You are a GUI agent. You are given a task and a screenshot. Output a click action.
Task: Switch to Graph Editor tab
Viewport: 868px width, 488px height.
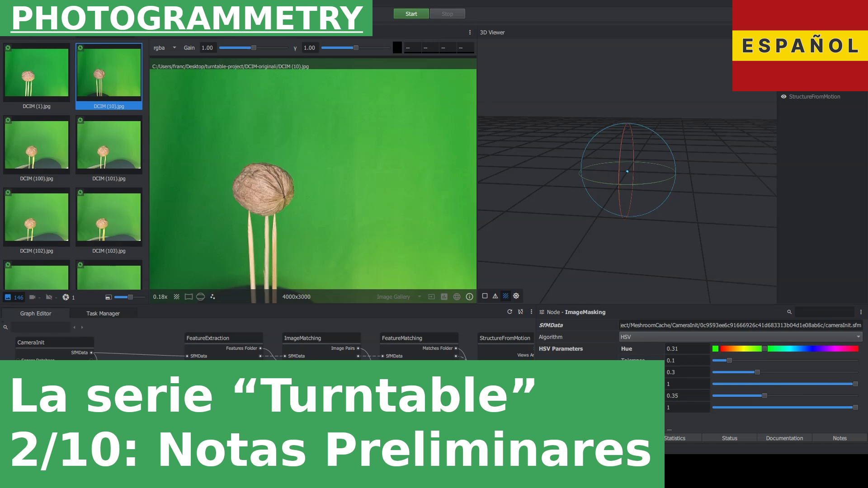click(36, 314)
